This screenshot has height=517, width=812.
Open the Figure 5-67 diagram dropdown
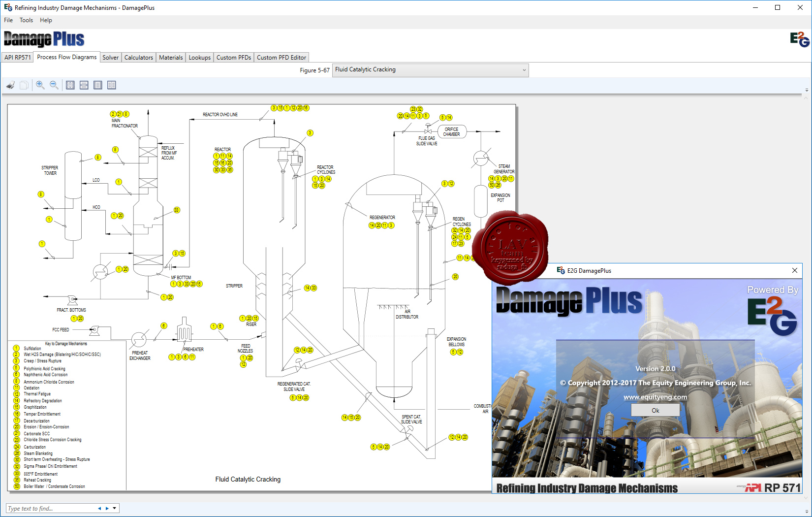[431, 70]
